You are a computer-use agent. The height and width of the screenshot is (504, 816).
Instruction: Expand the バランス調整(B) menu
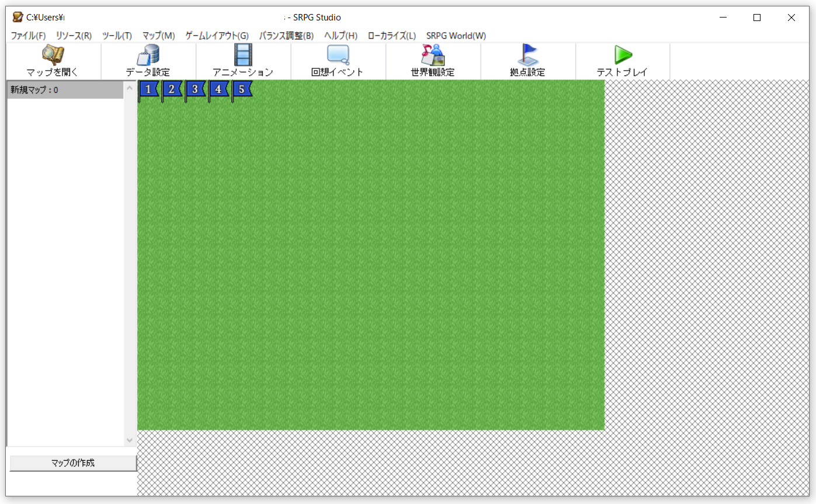tap(286, 36)
